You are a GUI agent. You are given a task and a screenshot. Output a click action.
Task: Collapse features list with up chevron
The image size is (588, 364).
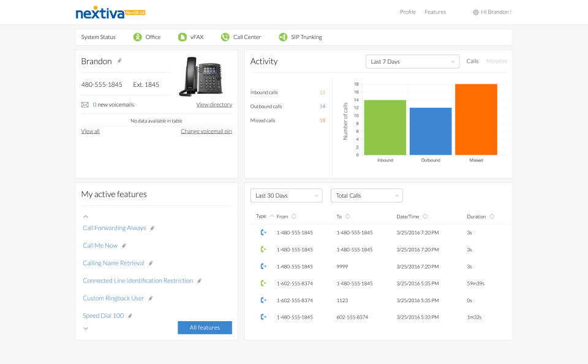point(86,217)
